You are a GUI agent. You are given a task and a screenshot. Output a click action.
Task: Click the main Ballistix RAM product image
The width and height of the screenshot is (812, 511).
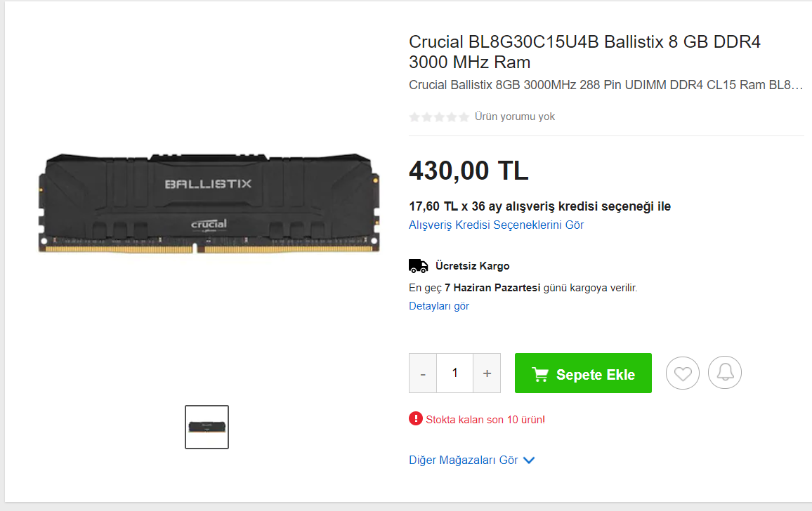tap(209, 204)
